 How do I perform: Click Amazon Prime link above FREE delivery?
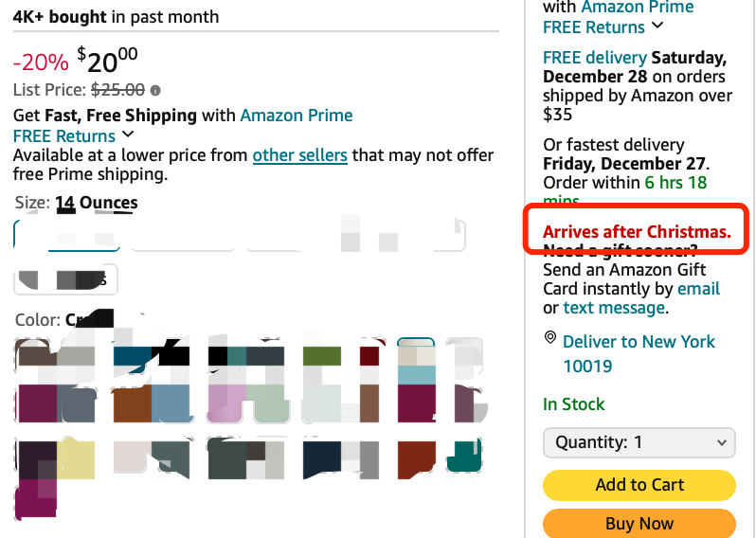tap(638, 8)
